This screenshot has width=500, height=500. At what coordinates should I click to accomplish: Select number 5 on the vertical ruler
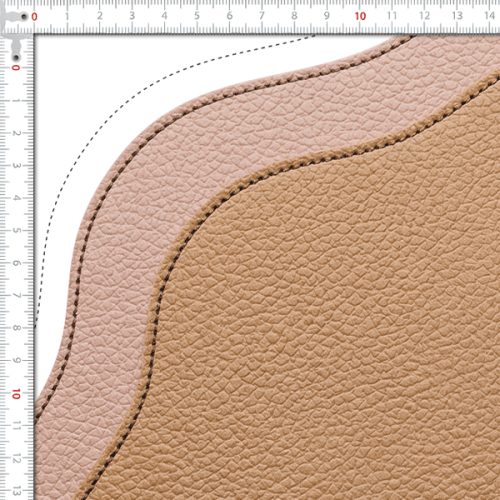coord(16,230)
